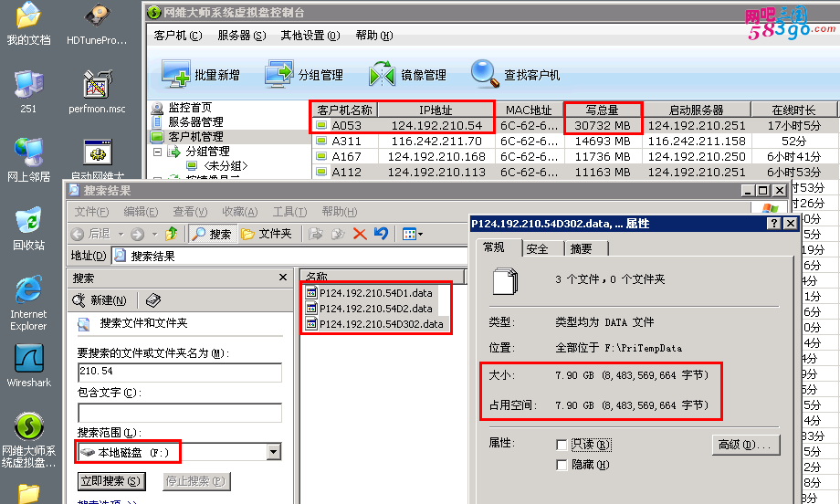Sort by 写总量 column header
This screenshot has height=504, width=840.
602,110
